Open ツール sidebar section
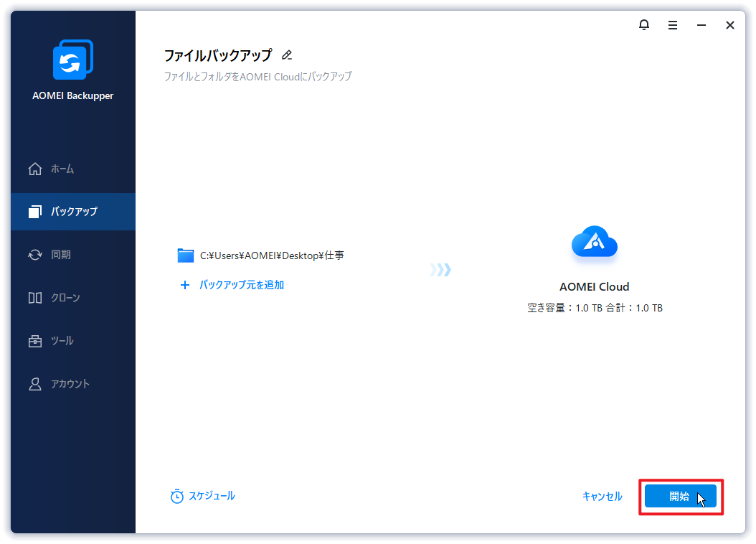The height and width of the screenshot is (544, 756). [73, 341]
